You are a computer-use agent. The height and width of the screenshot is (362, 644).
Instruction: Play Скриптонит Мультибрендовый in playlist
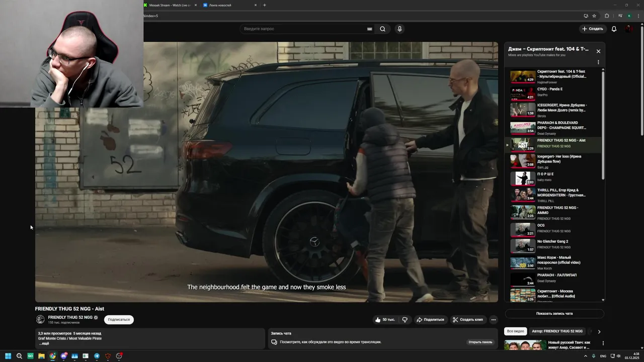(553, 76)
